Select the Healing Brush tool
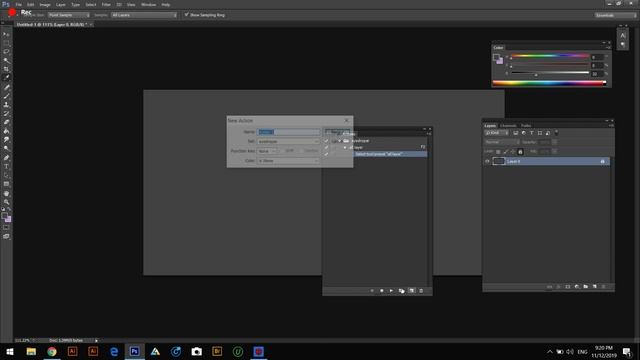Image resolution: width=640 pixels, height=360 pixels. [x=6, y=87]
